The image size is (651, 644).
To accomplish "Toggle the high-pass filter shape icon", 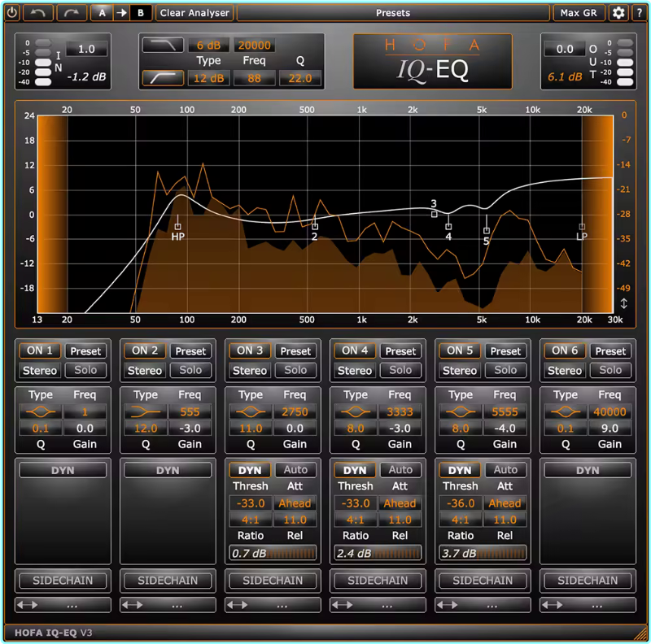I will click(163, 78).
